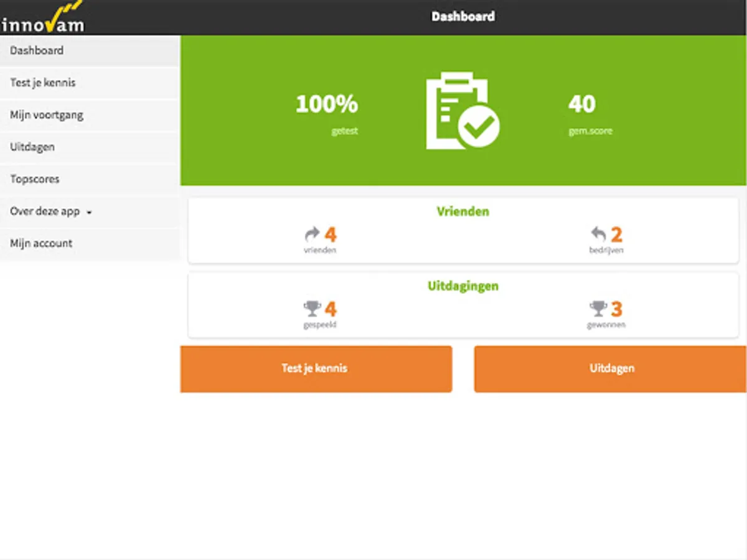Click the number 4 above vrienden
The width and height of the screenshot is (747, 560).
pyautogui.click(x=331, y=235)
